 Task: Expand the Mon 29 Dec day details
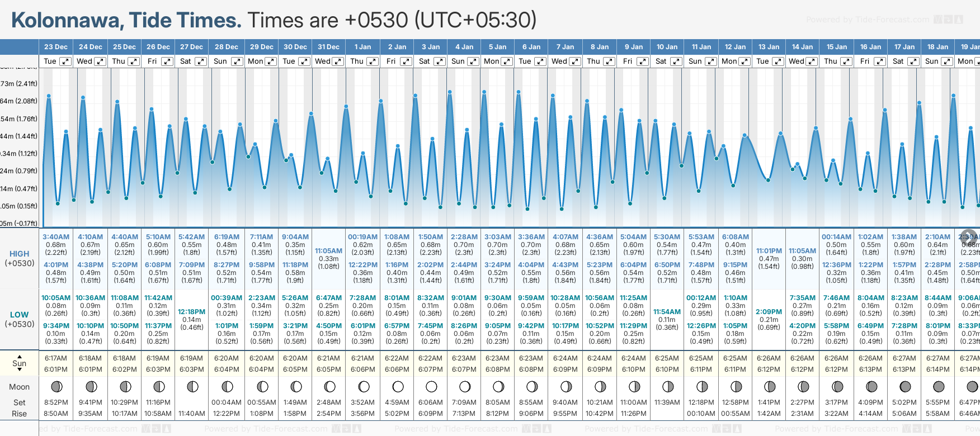click(x=271, y=61)
